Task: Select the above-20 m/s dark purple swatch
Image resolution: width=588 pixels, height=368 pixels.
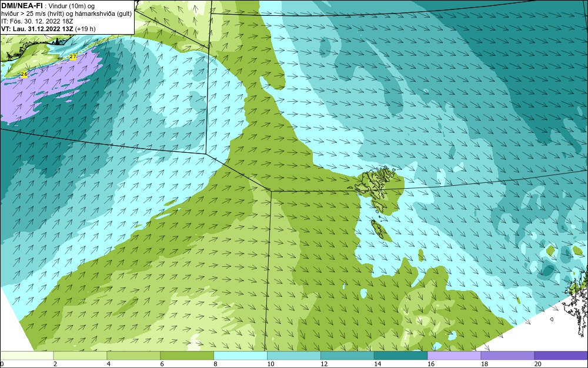Action: click(x=561, y=356)
